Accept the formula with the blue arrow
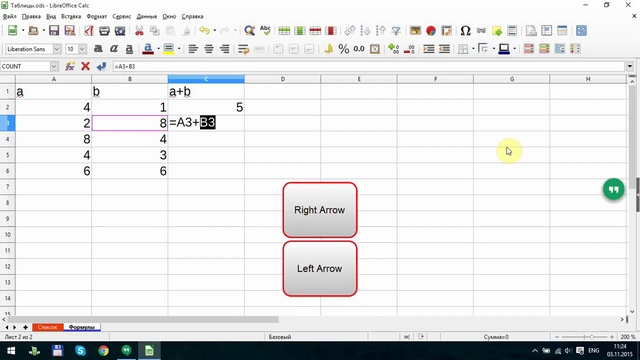This screenshot has height=360, width=640. [x=101, y=66]
